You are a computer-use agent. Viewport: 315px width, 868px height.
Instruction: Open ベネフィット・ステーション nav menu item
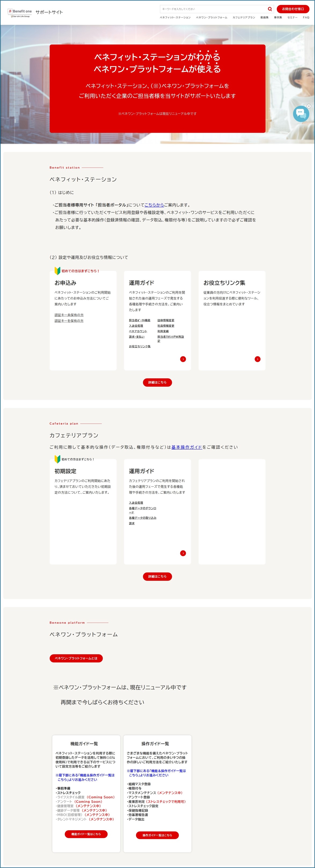coord(175,17)
